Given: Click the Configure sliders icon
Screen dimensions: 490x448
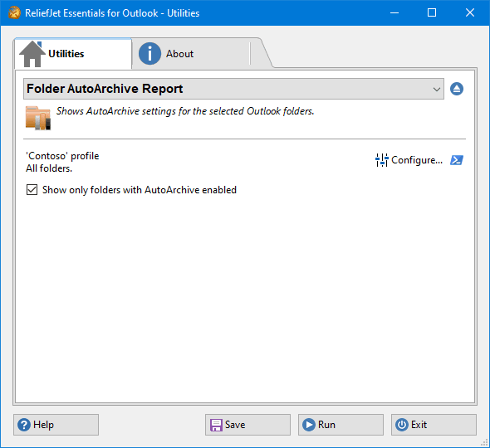Looking at the screenshot, I should [381, 160].
